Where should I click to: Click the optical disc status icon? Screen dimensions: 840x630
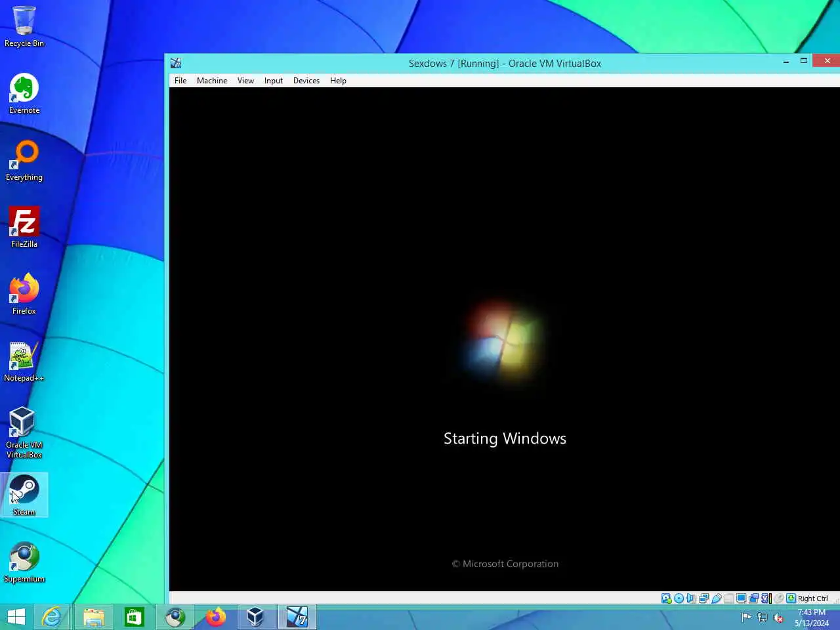tap(679, 598)
